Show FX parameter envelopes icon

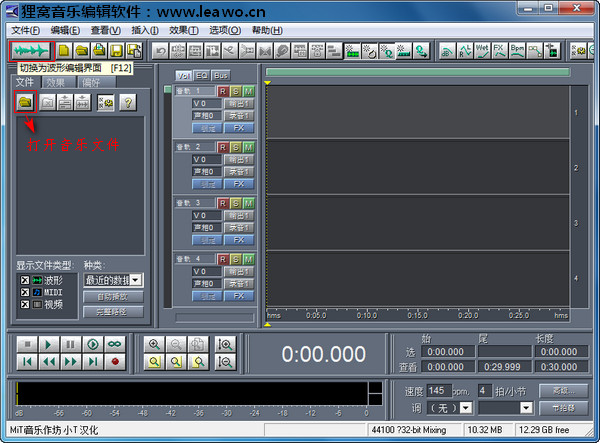500,51
